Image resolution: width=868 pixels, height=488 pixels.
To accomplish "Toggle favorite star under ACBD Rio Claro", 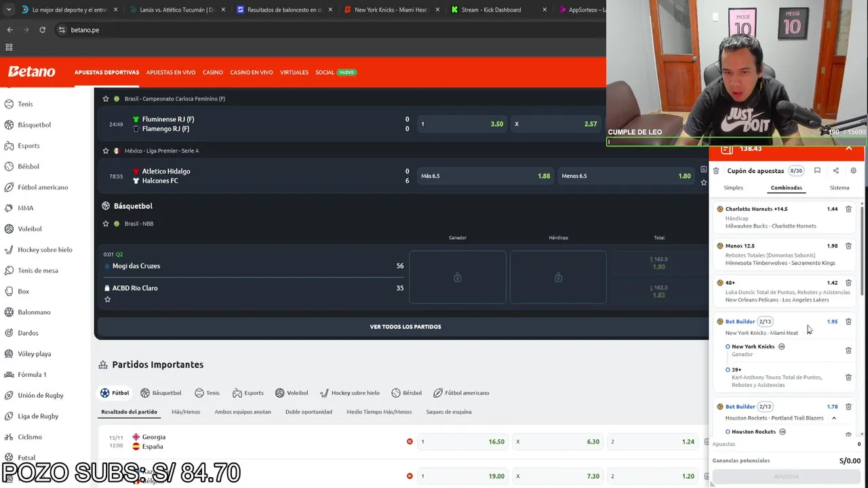I will [x=107, y=299].
